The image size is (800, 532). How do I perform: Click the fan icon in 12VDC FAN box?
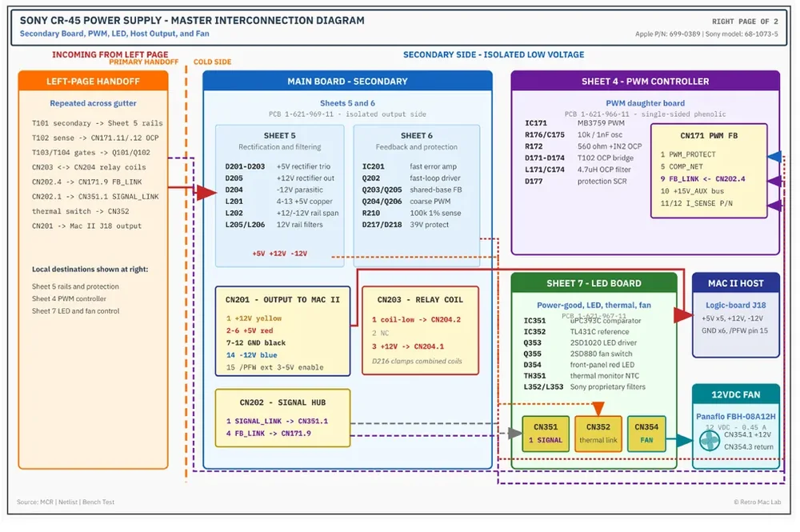coord(709,441)
